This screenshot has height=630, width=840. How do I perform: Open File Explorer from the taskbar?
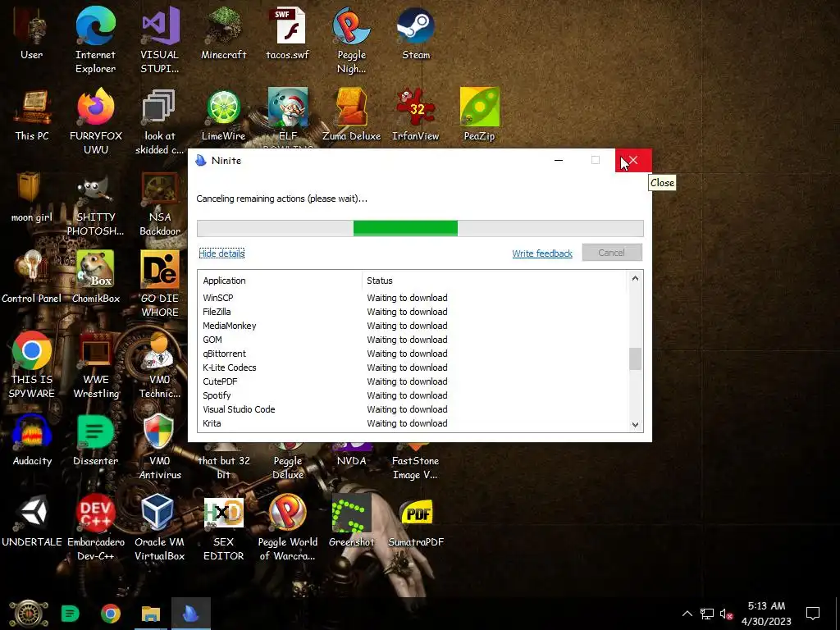point(151,614)
